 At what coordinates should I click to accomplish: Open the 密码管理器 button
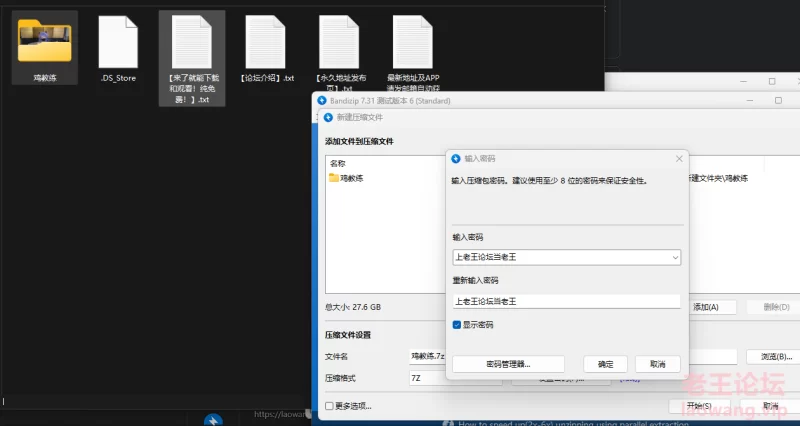click(x=508, y=364)
